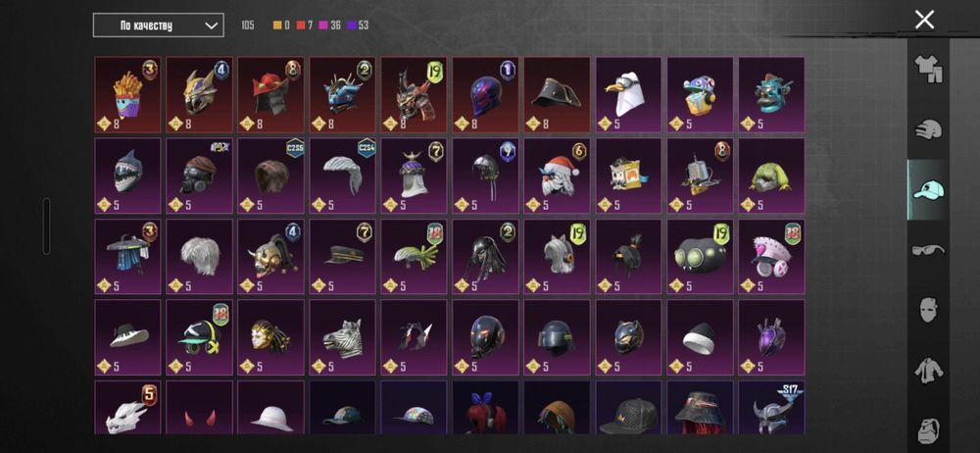Choose the Santa hat with beard item
The image size is (980, 453).
pos(557,176)
